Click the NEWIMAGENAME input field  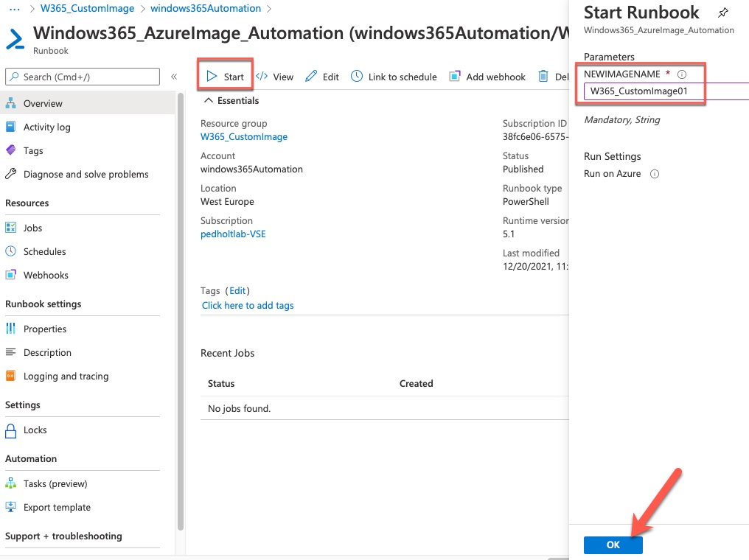[x=666, y=91]
